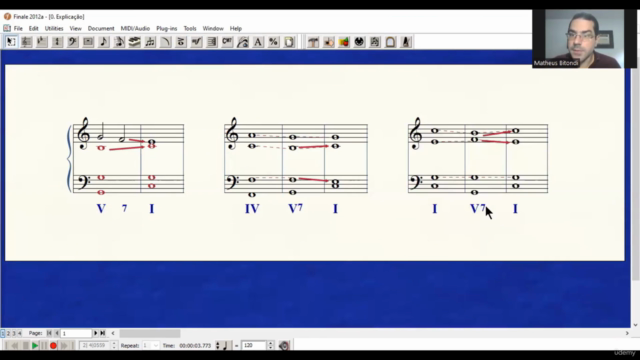
Task: Select the Smart Shape slur tool
Action: [x=165, y=42]
